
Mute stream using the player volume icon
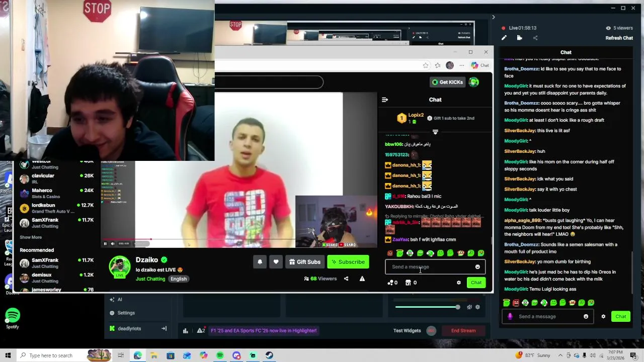click(112, 244)
